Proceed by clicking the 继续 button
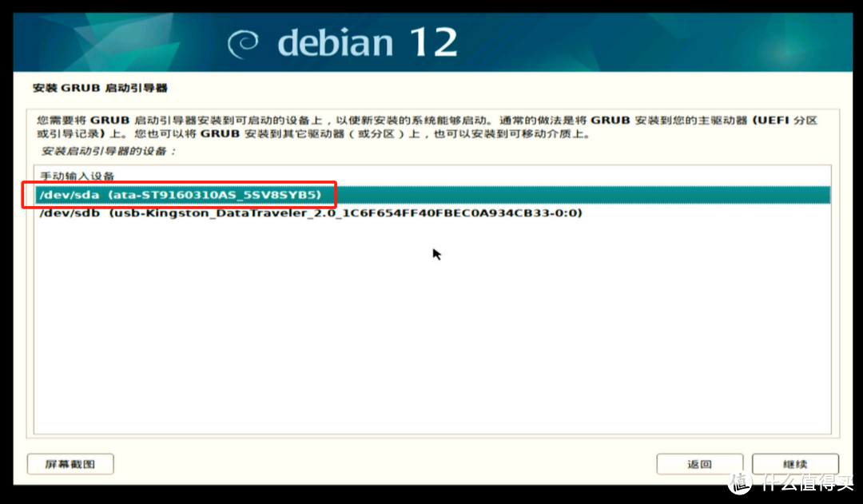 pyautogui.click(x=795, y=464)
